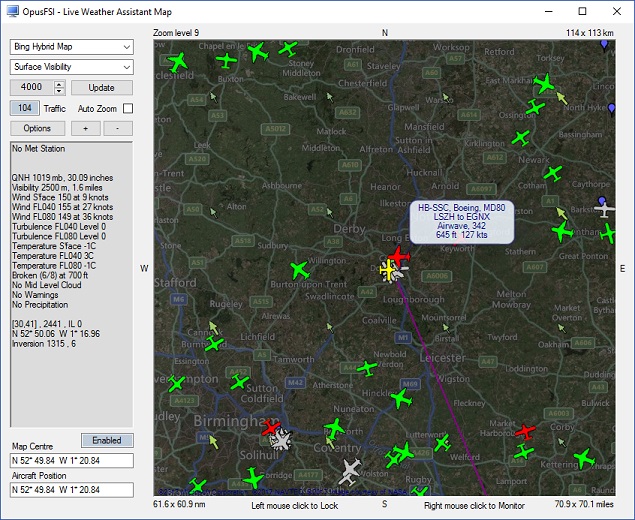Open the Options dialog
Image resolution: width=635 pixels, height=520 pixels.
coord(37,128)
